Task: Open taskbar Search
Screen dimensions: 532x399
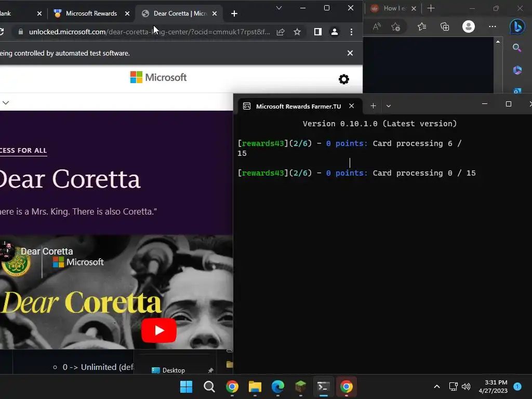Action: pos(209,387)
